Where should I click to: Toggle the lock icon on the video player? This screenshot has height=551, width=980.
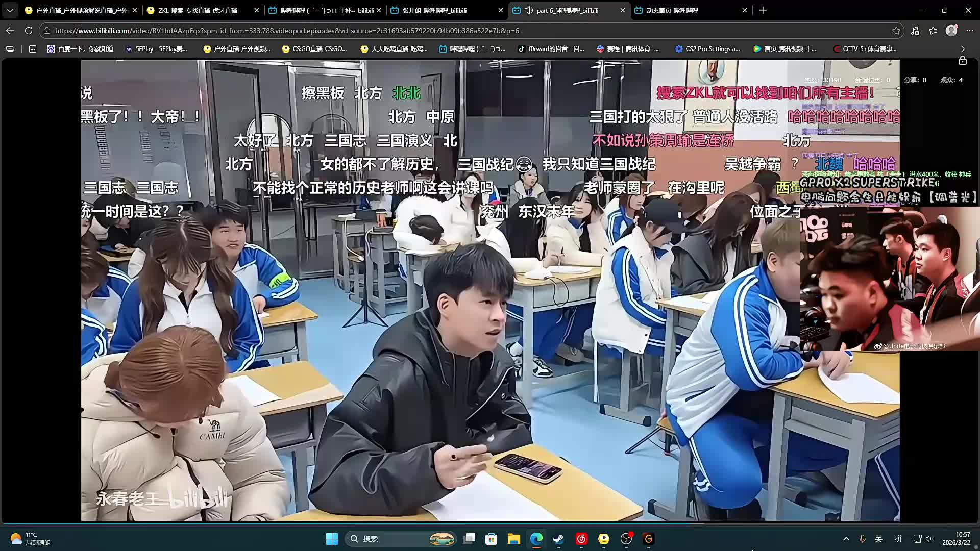coord(963,60)
